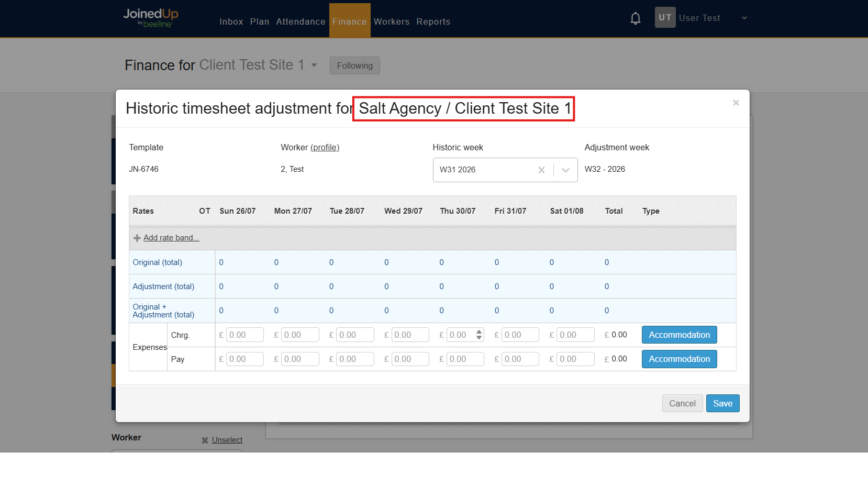Open the Inbox tab
868x485 pixels.
(231, 21)
